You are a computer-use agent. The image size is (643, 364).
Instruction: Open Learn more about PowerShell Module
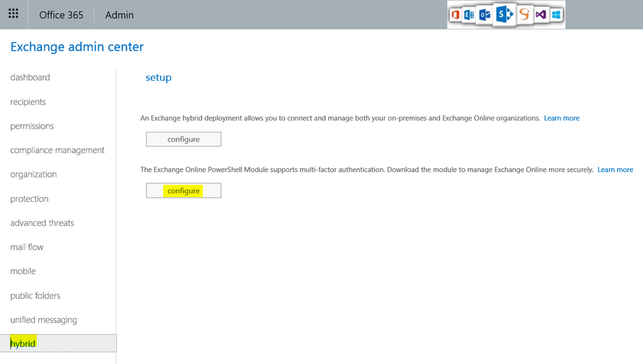pos(615,169)
